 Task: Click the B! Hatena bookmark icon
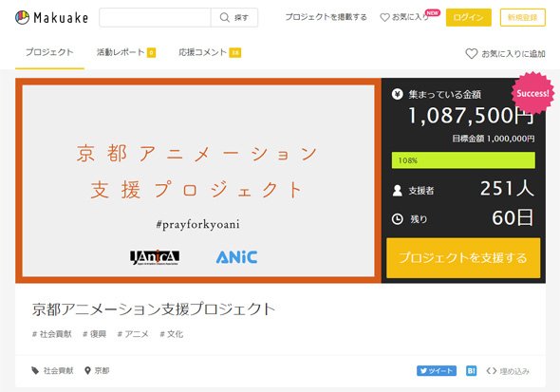tap(471, 371)
